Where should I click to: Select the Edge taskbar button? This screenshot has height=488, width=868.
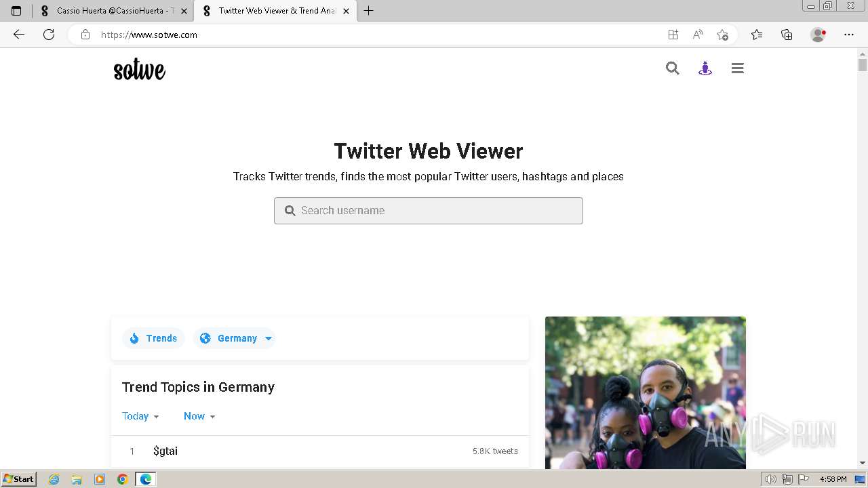point(146,479)
